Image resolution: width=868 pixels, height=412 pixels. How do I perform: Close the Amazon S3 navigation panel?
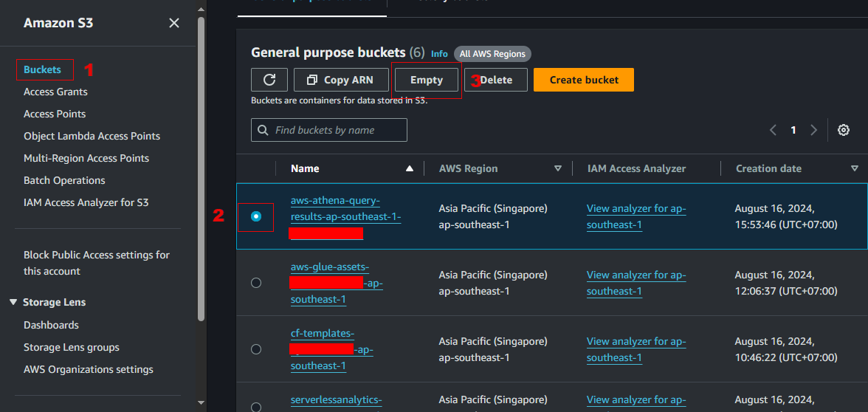[174, 24]
